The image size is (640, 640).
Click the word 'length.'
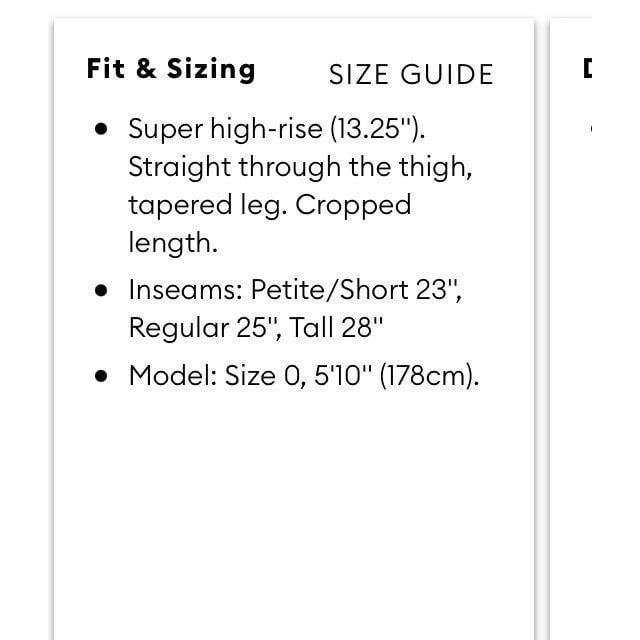[173, 244]
